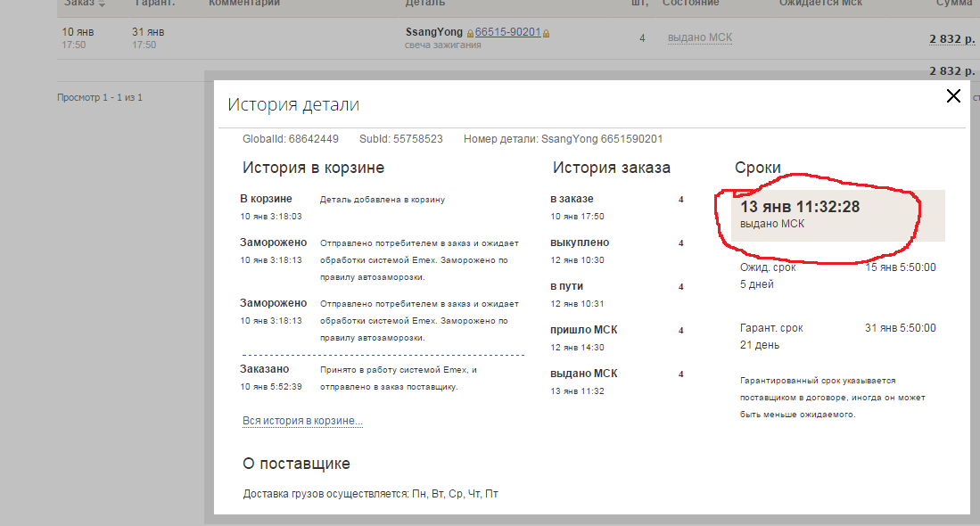Click the lock icon after part number 66515-90201
The height and width of the screenshot is (526, 980).
[547, 33]
